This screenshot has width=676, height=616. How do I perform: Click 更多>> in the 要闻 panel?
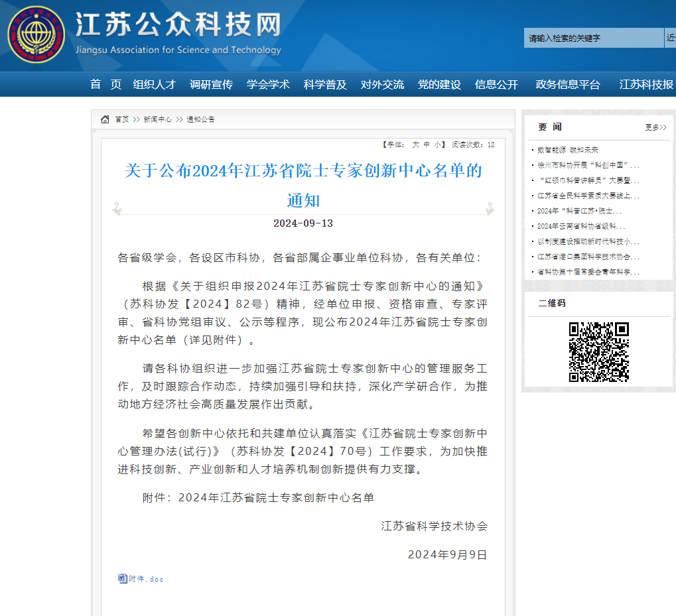655,127
